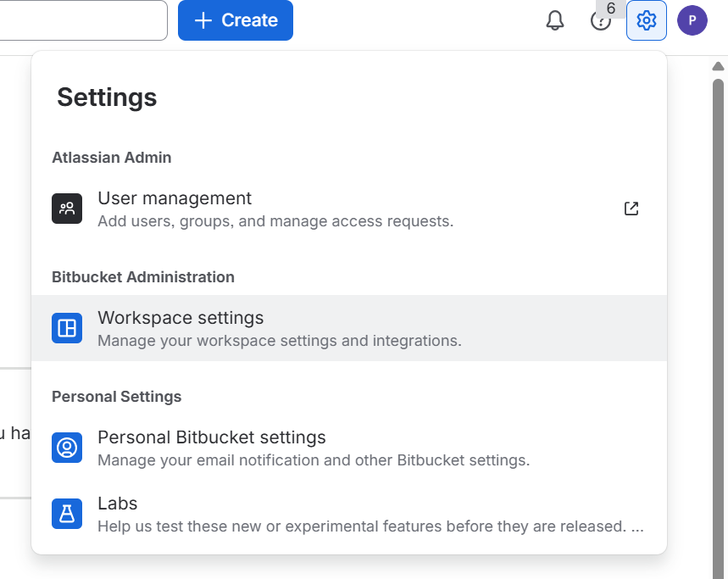The height and width of the screenshot is (579, 728).
Task: Click the 'Settings' panel title
Action: click(x=107, y=97)
